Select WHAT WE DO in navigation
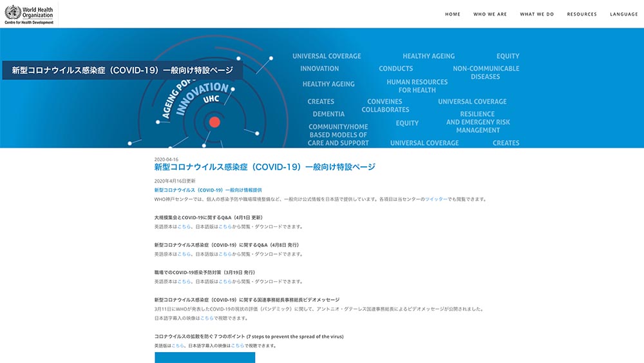644x363 pixels. click(x=536, y=14)
